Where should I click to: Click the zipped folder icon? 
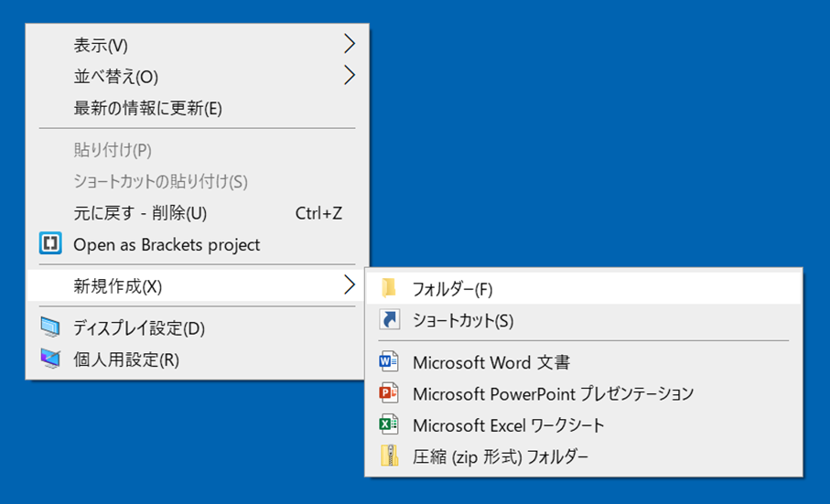click(390, 456)
